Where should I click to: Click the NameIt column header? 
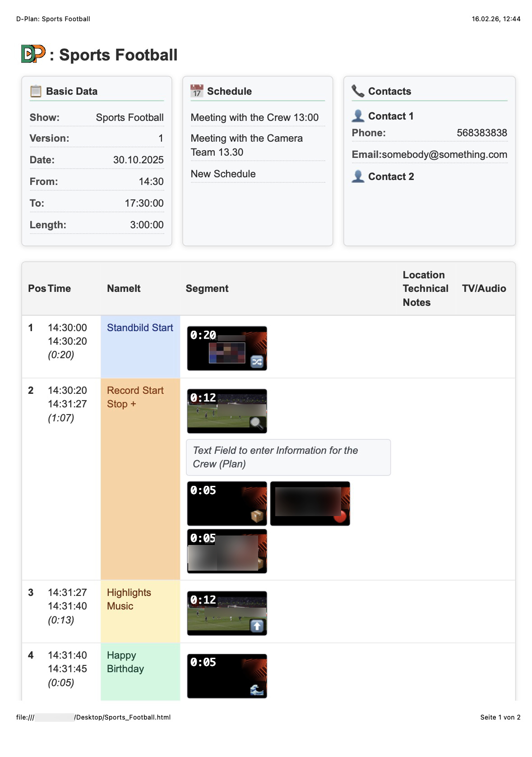(124, 288)
